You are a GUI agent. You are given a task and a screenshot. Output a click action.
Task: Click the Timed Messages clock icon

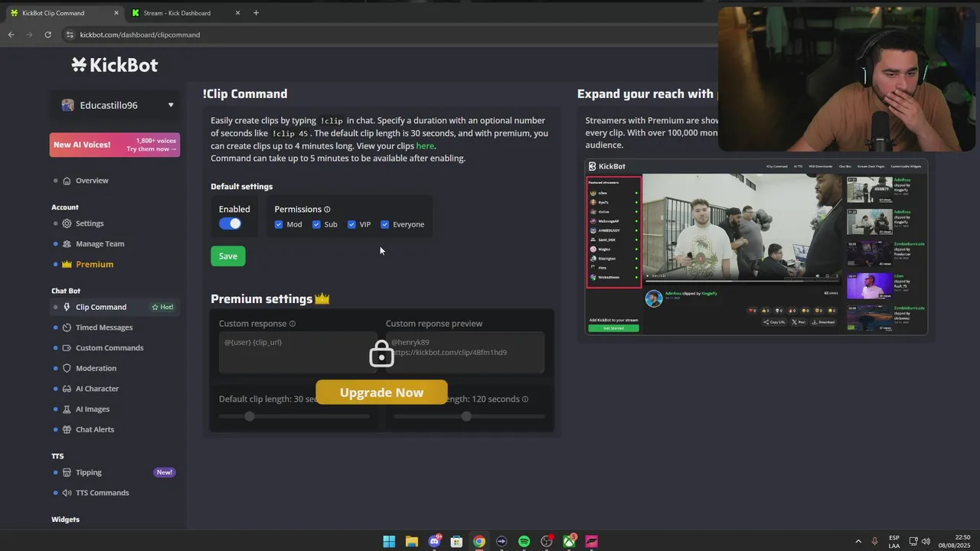[x=67, y=328]
